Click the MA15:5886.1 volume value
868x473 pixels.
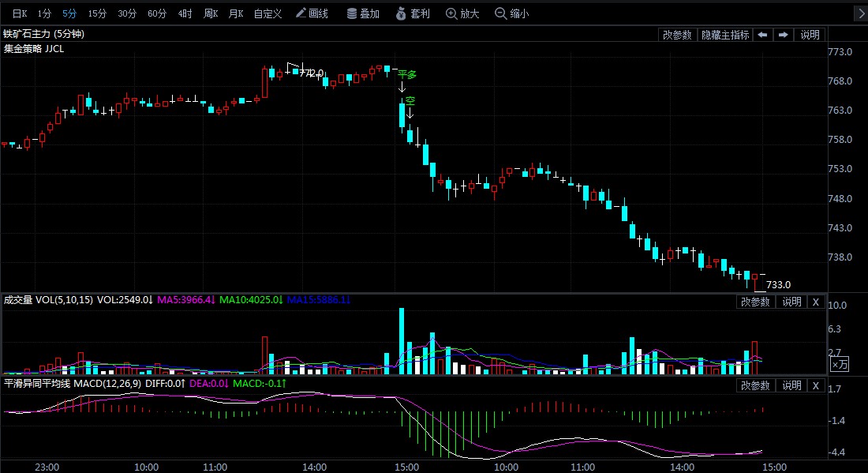[318, 299]
